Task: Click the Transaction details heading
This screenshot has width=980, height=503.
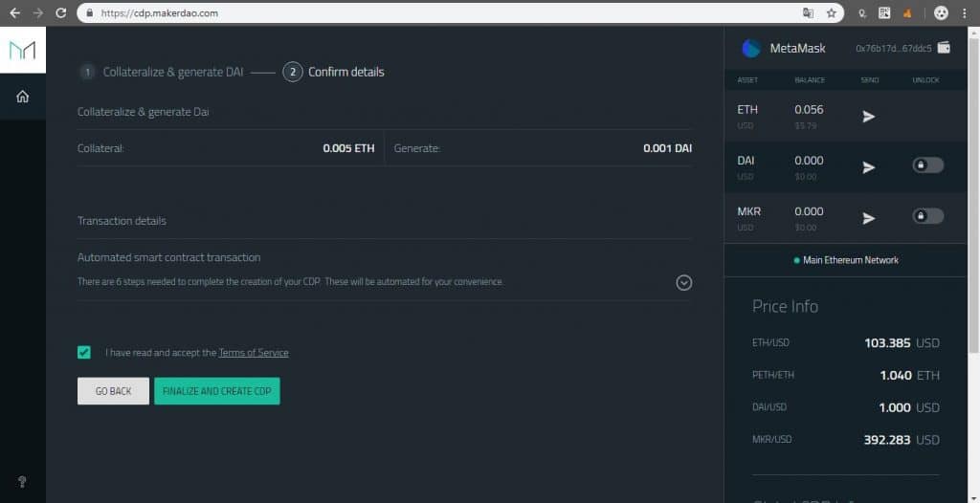Action: pyautogui.click(x=122, y=221)
